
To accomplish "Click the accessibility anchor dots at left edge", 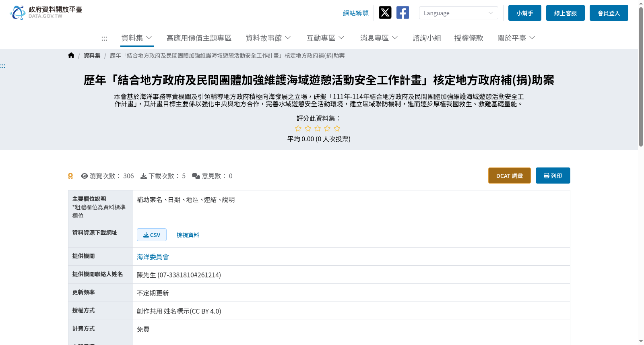I will [x=3, y=66].
